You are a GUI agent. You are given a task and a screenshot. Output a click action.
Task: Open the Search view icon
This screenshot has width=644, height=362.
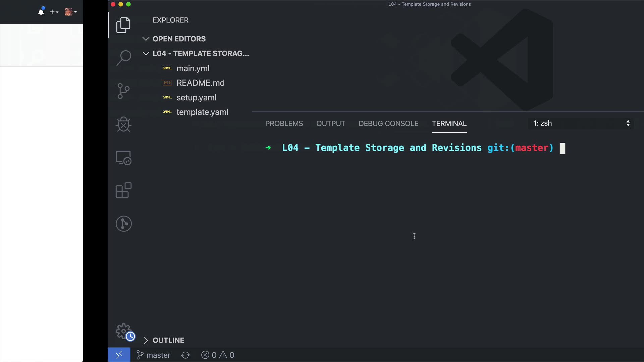pyautogui.click(x=123, y=58)
